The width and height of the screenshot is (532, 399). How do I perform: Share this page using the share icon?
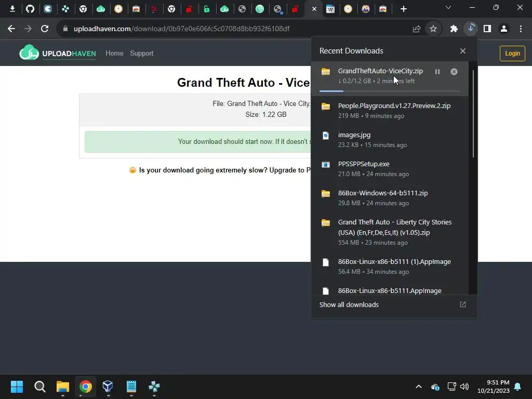(417, 29)
